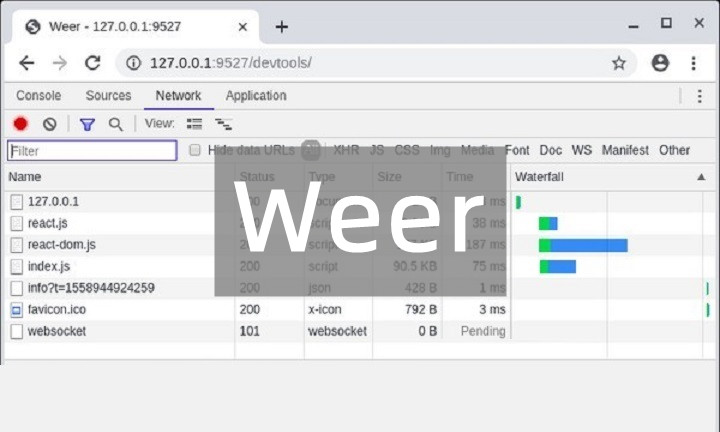The image size is (720, 432).
Task: Click the 792 B size cell
Action: click(x=421, y=310)
